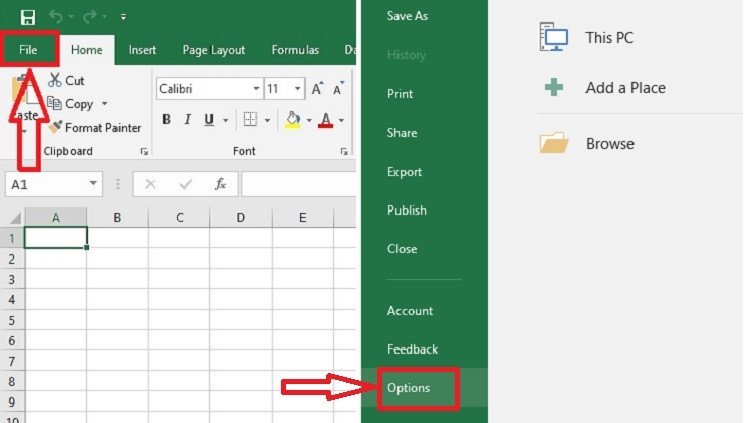Open Feedback in the File menu

point(412,349)
